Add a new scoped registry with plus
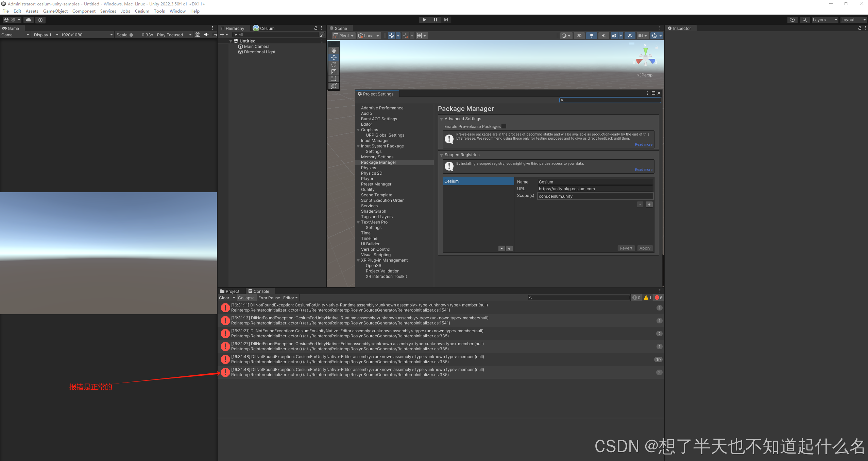 509,249
